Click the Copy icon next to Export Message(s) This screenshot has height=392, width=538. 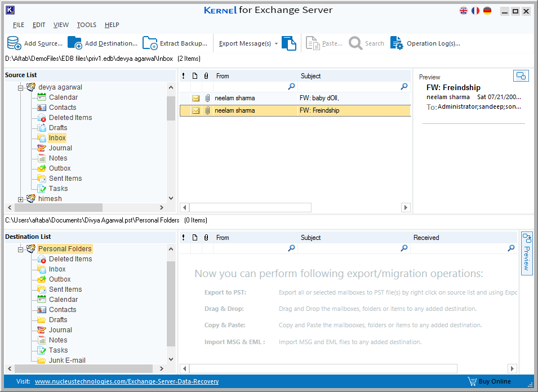tap(289, 43)
